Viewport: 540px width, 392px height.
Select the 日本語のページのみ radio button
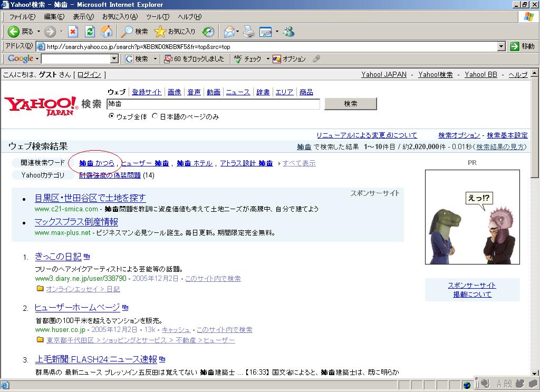click(155, 116)
